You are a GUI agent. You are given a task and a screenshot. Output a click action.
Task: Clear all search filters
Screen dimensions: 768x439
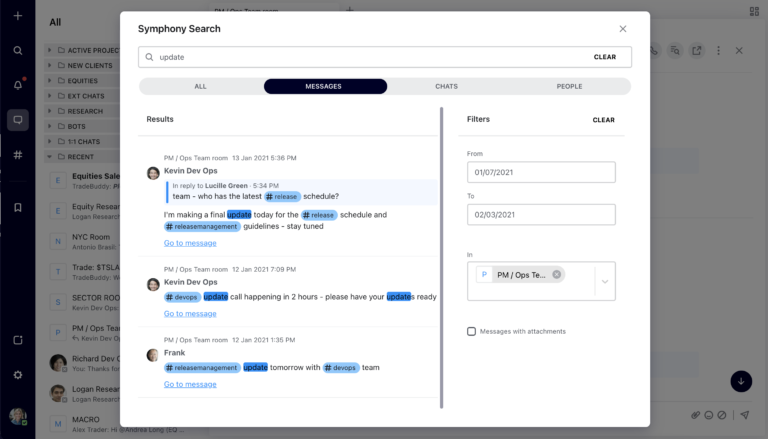click(x=603, y=120)
